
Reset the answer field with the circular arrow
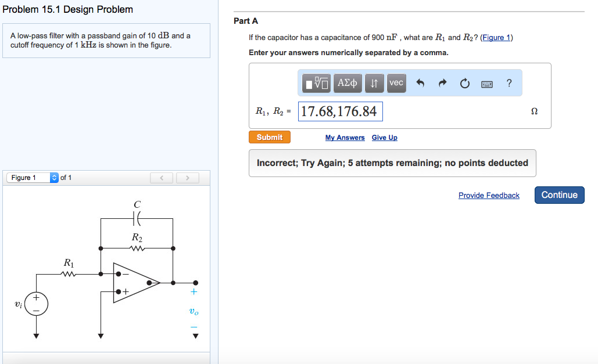pos(464,83)
